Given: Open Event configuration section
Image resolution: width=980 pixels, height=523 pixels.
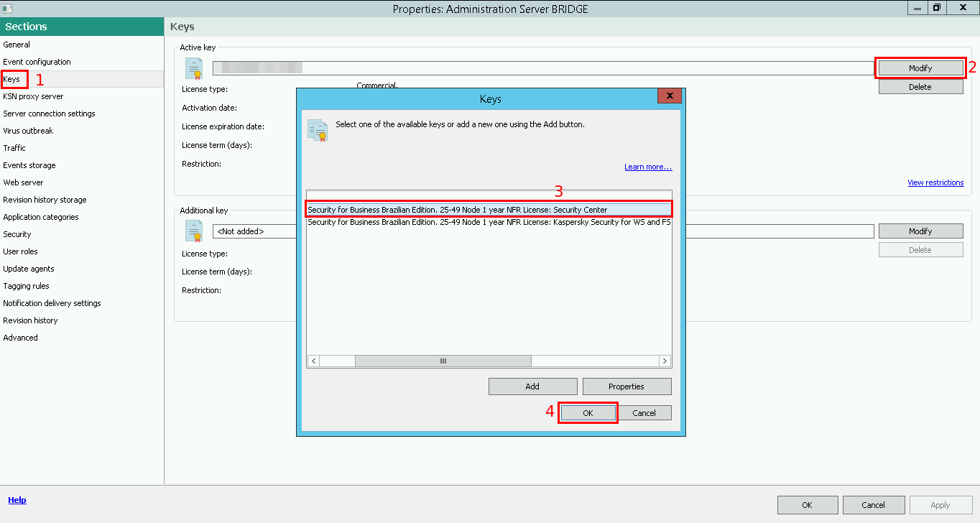Looking at the screenshot, I should tap(37, 62).
